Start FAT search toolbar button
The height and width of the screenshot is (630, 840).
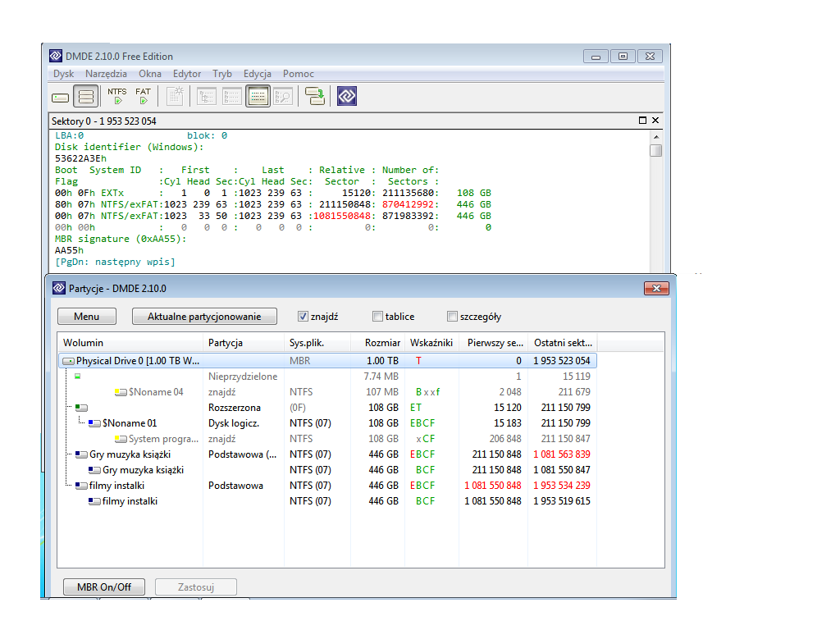143,96
